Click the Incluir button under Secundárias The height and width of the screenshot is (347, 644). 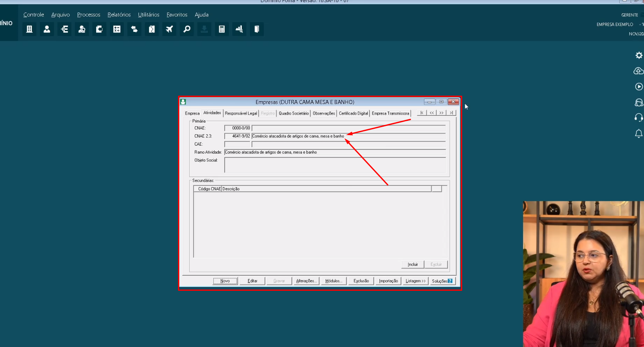[x=413, y=264]
